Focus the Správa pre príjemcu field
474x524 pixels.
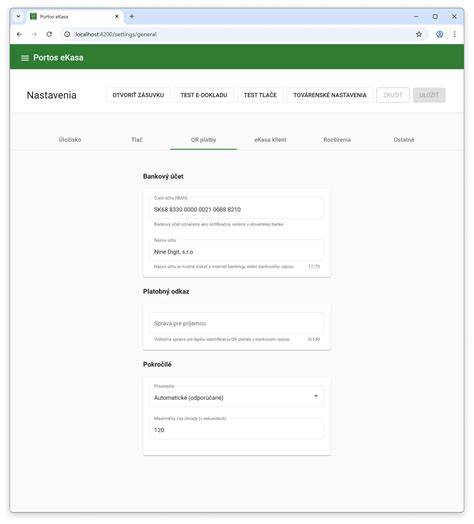point(237,323)
